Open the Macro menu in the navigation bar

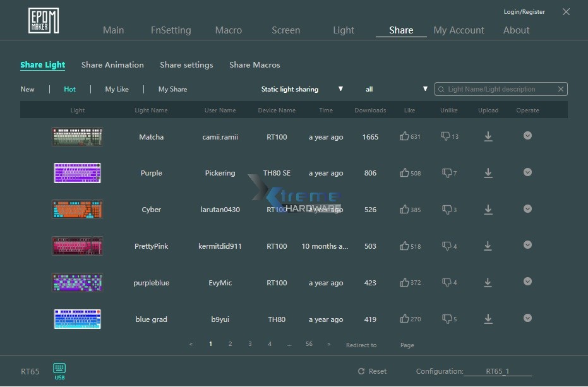pyautogui.click(x=229, y=30)
